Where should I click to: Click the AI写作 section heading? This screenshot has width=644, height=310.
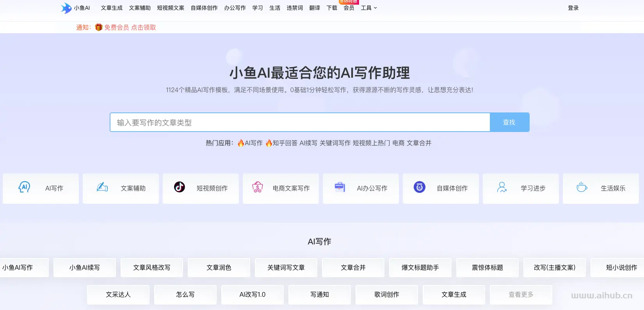[x=319, y=242]
